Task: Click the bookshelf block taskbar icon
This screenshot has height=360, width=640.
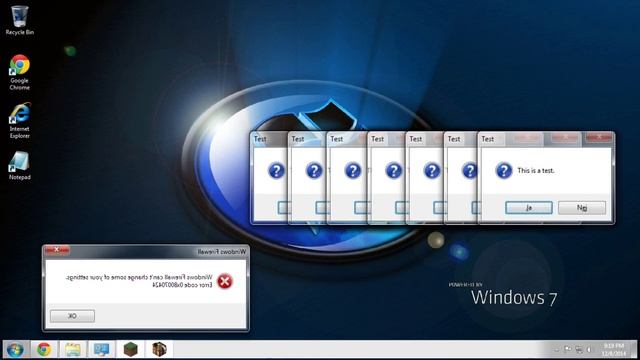Action: pos(159,350)
